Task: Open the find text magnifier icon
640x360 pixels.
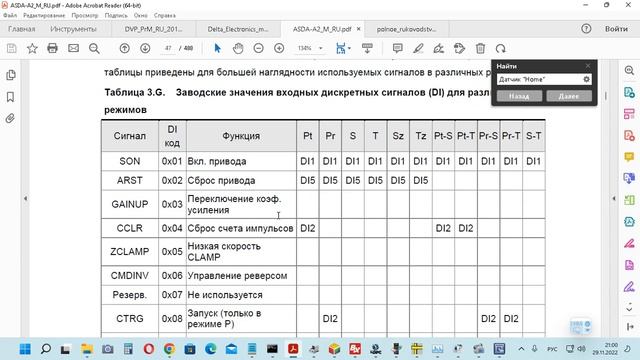Action: coord(94,48)
